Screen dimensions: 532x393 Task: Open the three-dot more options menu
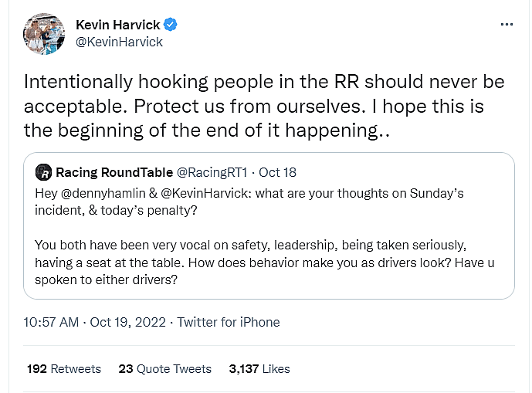tap(507, 25)
